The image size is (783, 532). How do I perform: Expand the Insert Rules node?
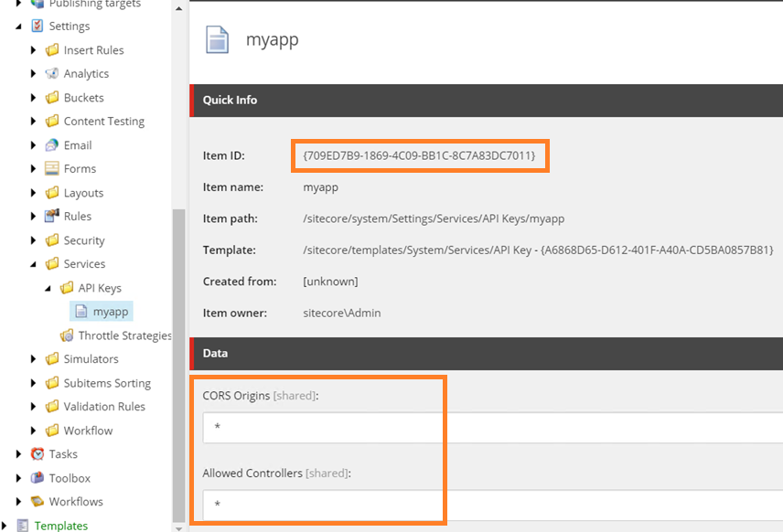[x=34, y=50]
